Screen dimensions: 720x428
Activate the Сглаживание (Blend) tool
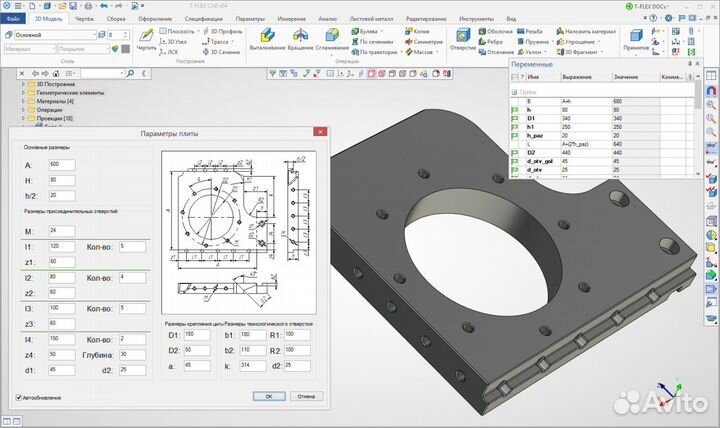[332, 38]
